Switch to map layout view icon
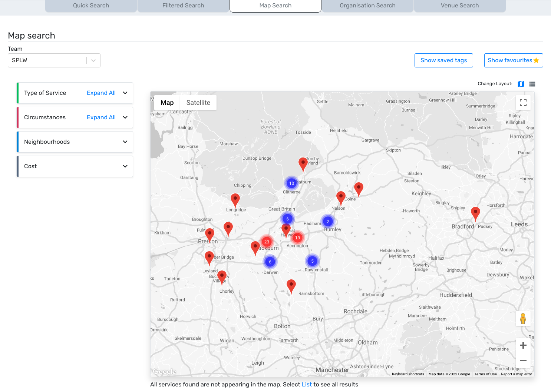 [521, 84]
